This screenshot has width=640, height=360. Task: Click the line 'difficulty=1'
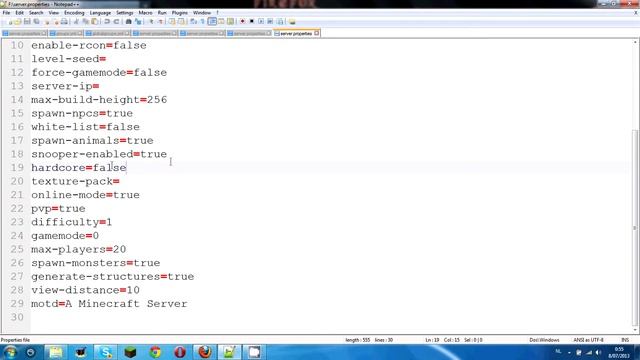[x=71, y=222]
